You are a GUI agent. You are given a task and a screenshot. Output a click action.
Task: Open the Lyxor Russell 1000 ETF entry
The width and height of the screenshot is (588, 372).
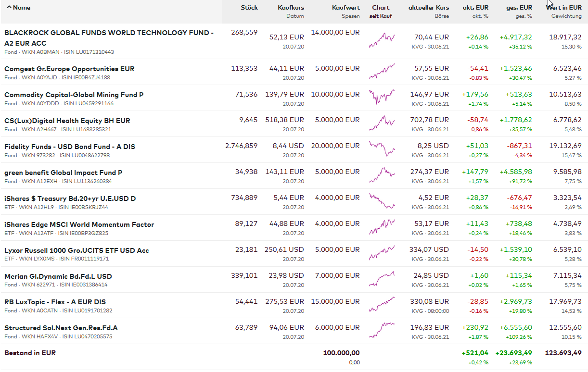click(x=77, y=250)
